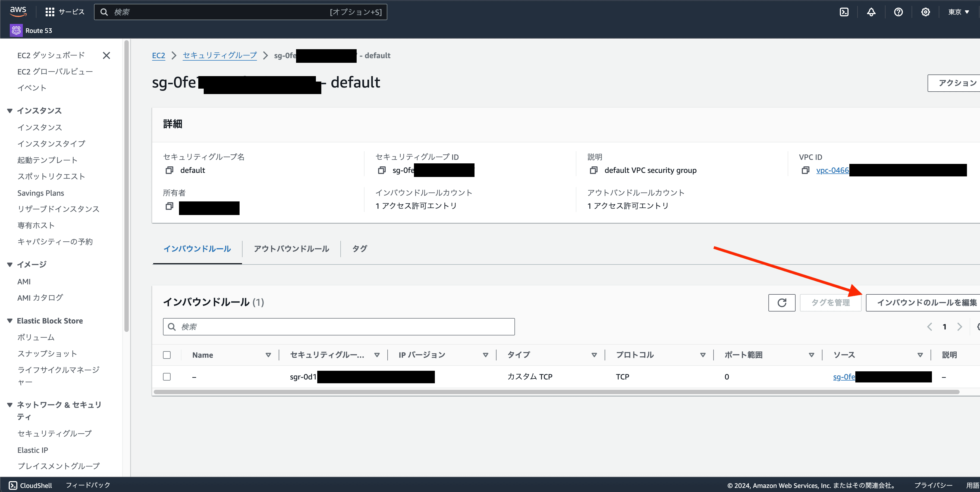Screen dimensions: 980x492
Task: Sort by the プロトコル column arrow
Action: click(x=703, y=355)
